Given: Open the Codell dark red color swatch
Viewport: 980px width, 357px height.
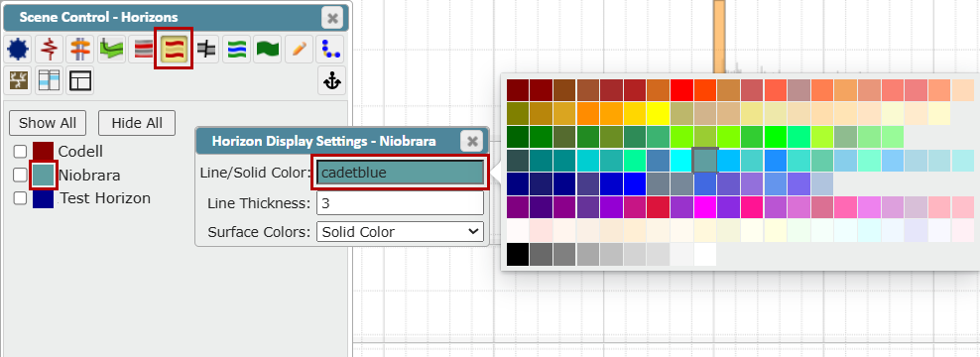Looking at the screenshot, I should click(x=43, y=152).
